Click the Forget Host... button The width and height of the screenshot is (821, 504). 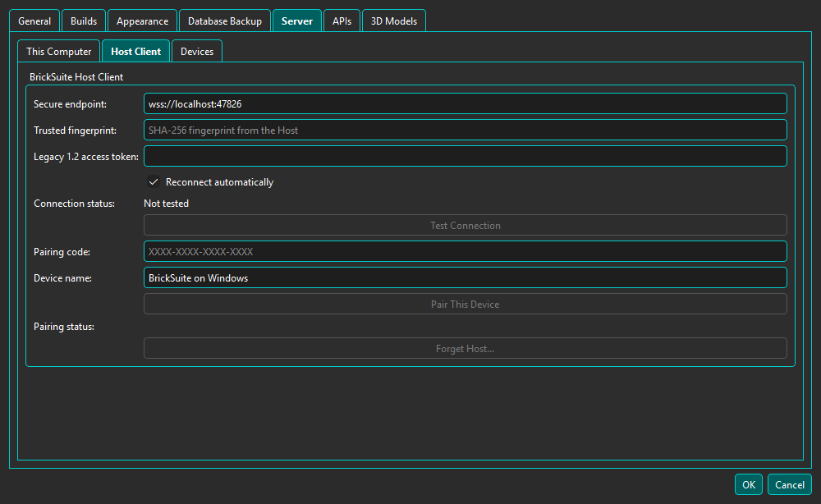(465, 349)
